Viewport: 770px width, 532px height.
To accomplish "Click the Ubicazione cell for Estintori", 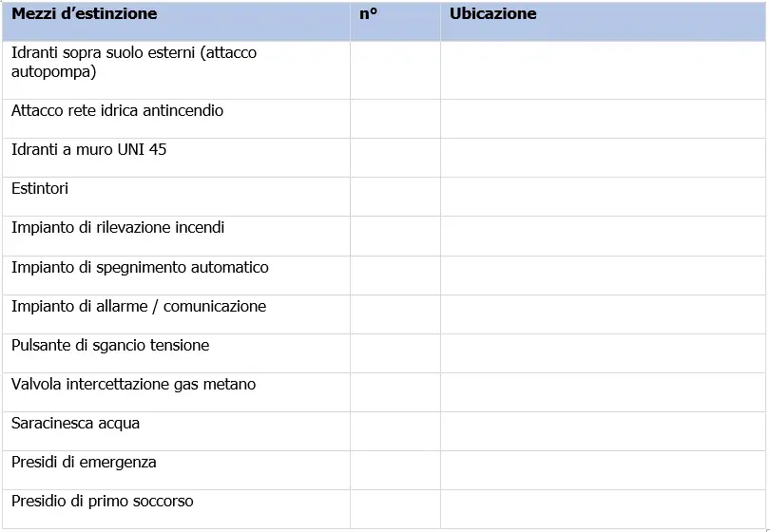I will coord(603,196).
